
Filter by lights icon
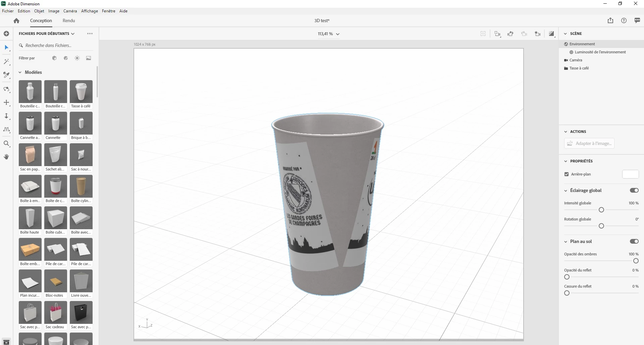pyautogui.click(x=77, y=58)
